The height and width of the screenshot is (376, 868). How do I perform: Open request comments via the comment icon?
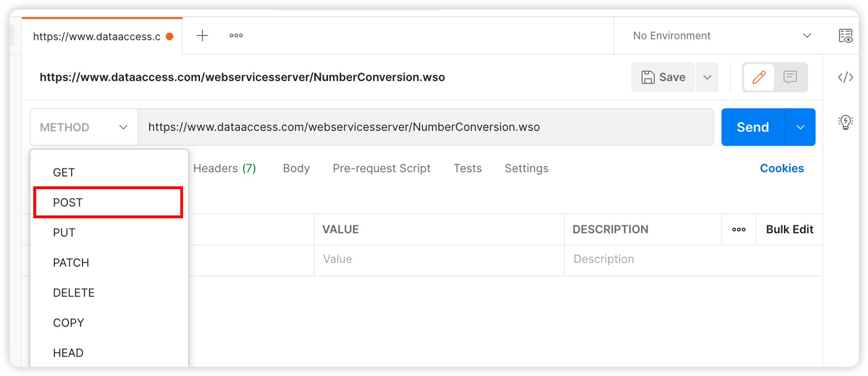tap(790, 77)
